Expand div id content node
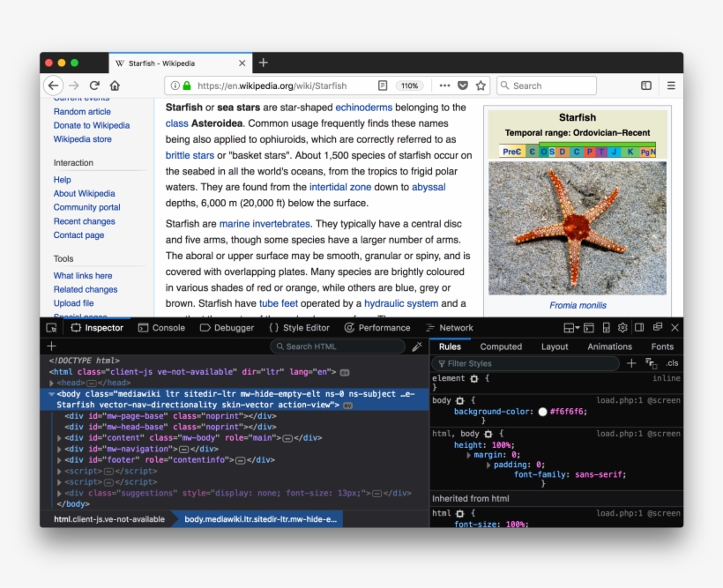The height and width of the screenshot is (588, 723). (x=59, y=438)
